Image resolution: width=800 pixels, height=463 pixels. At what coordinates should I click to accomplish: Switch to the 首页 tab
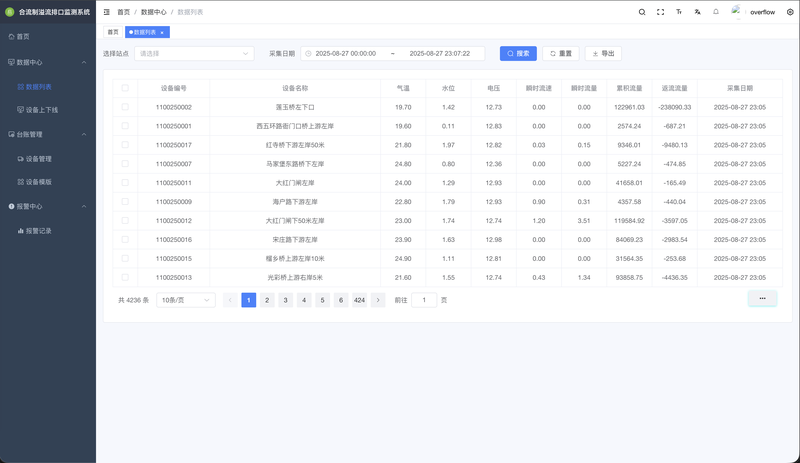click(113, 33)
